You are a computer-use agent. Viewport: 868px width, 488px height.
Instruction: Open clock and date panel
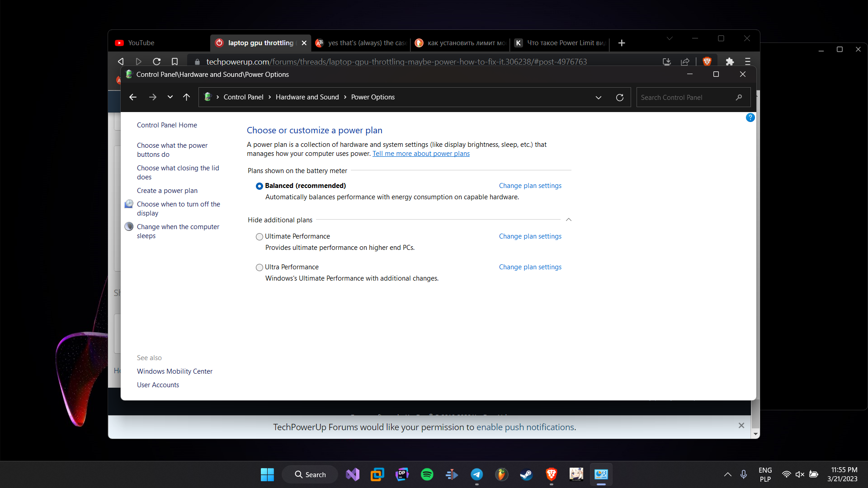pos(842,474)
